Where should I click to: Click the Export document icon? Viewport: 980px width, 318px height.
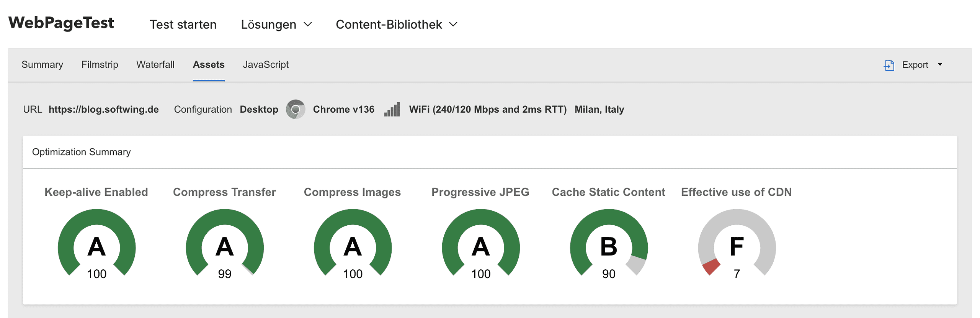889,65
